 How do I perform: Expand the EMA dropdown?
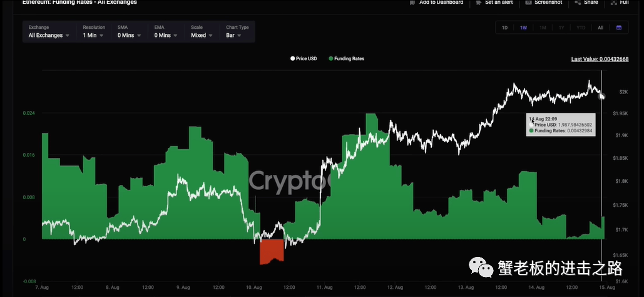tap(166, 36)
